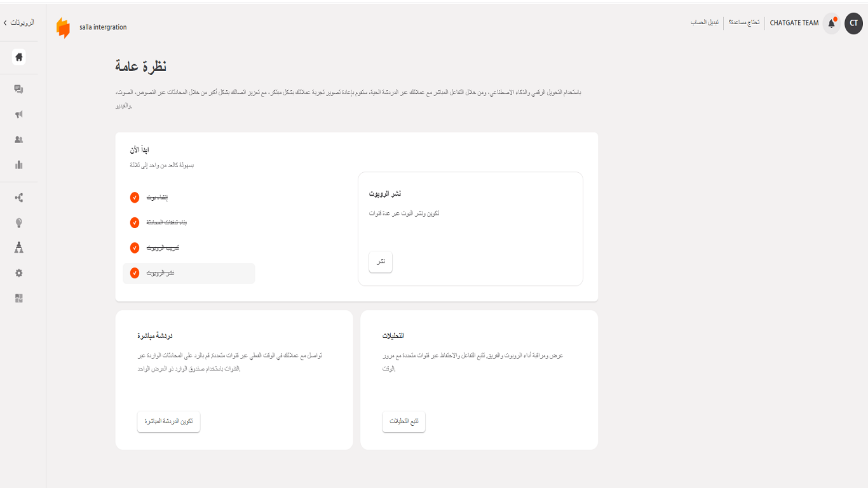The width and height of the screenshot is (868, 488).
Task: Open the bar chart analytics sidebar icon
Action: (19, 165)
